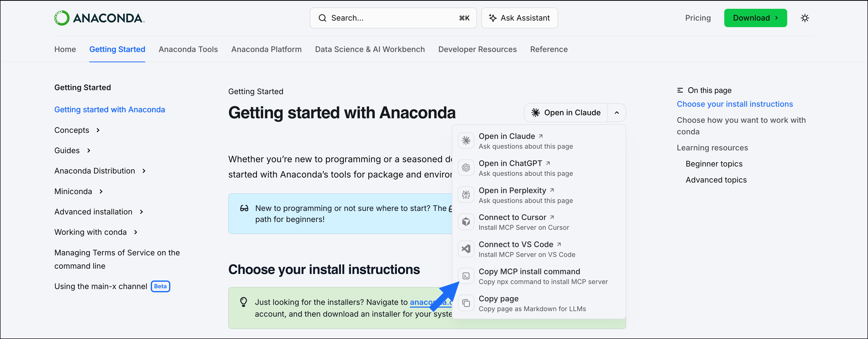
Task: Click the anaconda link in the green tip
Action: pos(431,302)
